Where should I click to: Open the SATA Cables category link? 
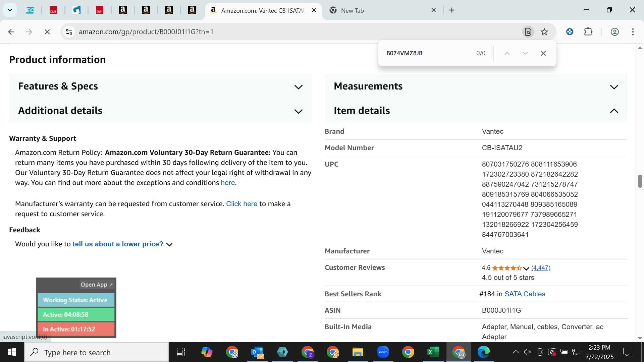[x=525, y=294]
